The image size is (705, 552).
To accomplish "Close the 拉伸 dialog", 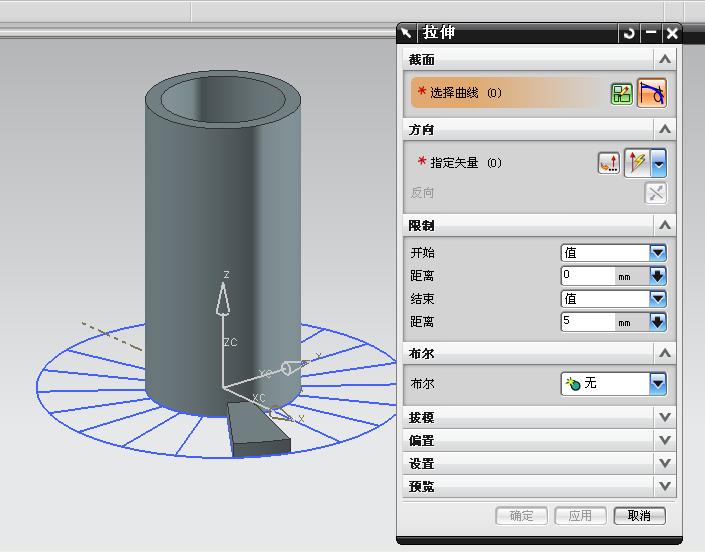I will click(672, 33).
